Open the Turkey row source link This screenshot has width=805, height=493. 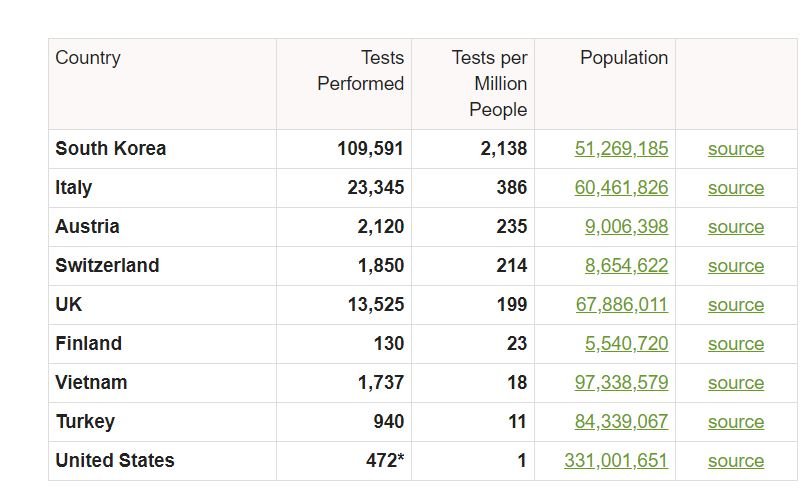click(x=736, y=423)
